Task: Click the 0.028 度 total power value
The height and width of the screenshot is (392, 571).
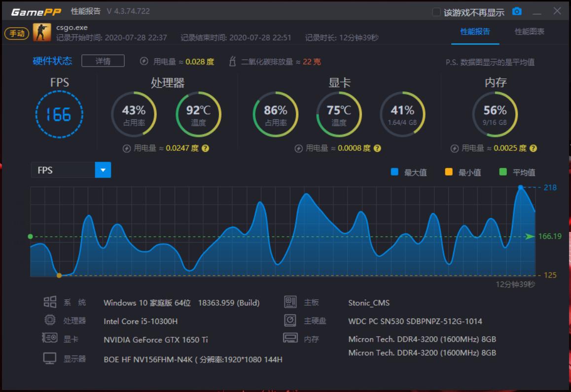Action: coord(200,62)
